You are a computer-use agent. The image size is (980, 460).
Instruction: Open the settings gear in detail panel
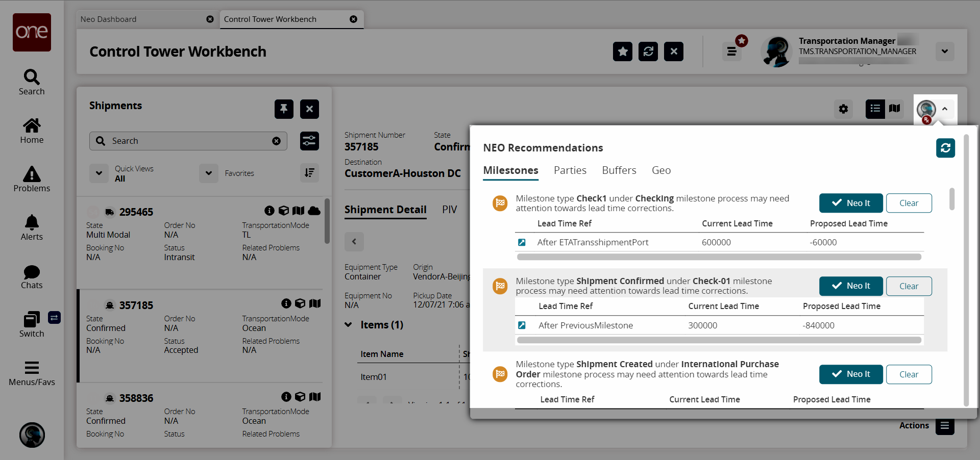click(843, 109)
